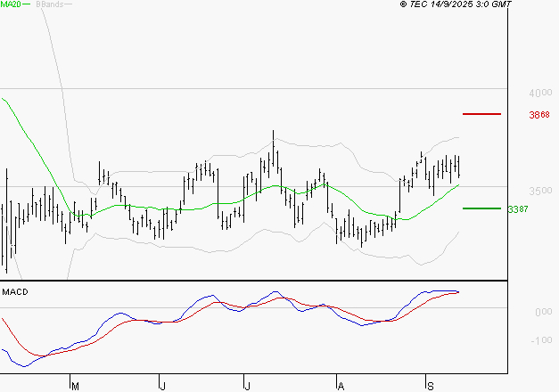Click the right end of the MACD lines
The width and height of the screenshot is (559, 392).
tap(458, 291)
